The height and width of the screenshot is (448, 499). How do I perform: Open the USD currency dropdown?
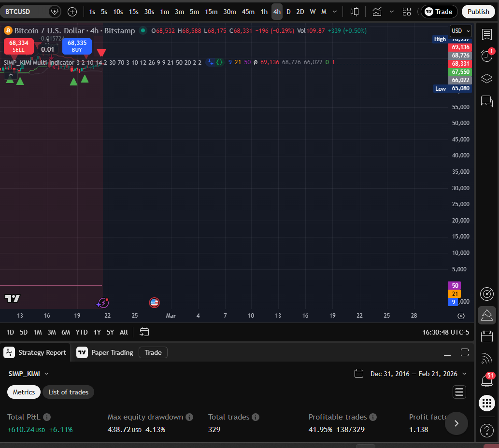[459, 30]
